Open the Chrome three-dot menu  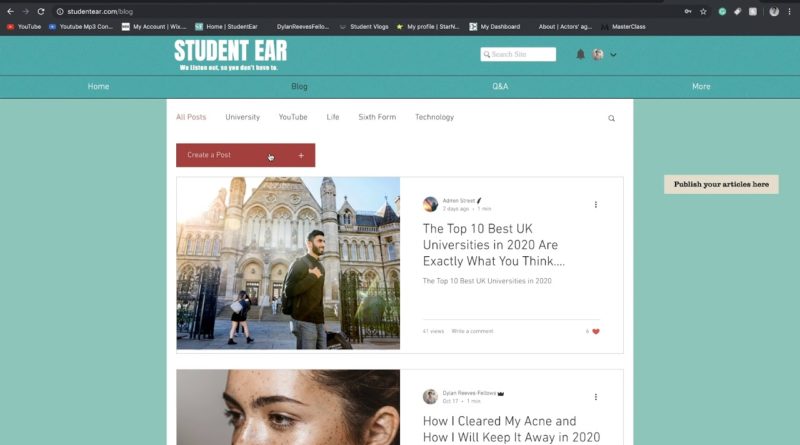(789, 11)
